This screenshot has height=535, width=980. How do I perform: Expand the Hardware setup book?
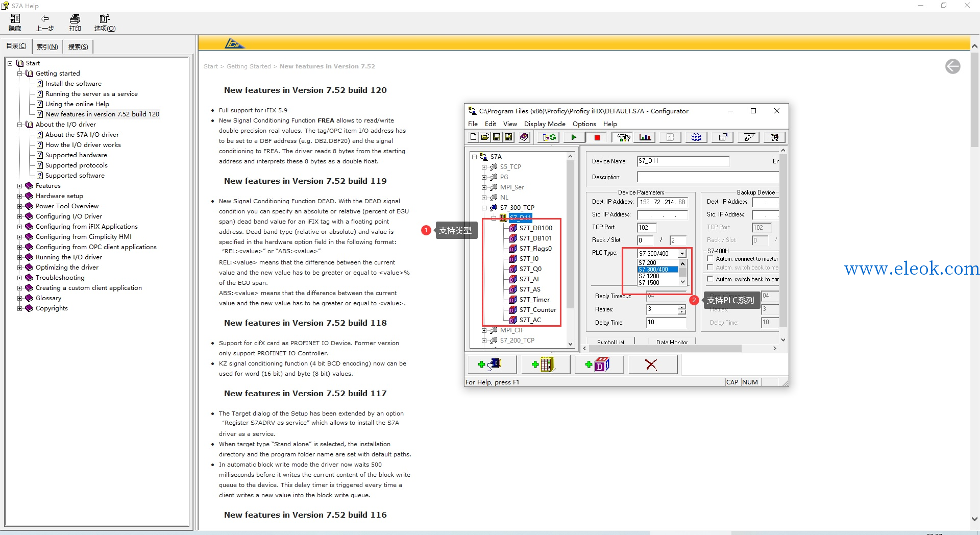point(20,196)
